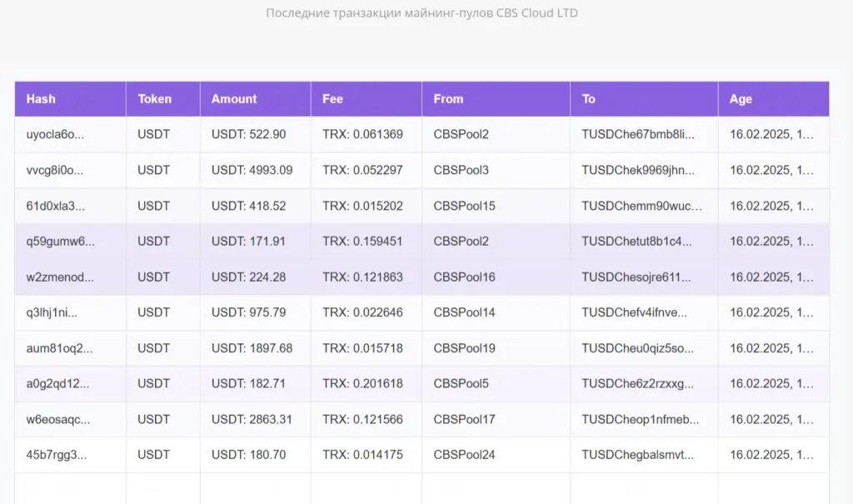This screenshot has height=504, width=853.
Task: Open transaction hash vvcg8i0o...
Action: click(54, 170)
